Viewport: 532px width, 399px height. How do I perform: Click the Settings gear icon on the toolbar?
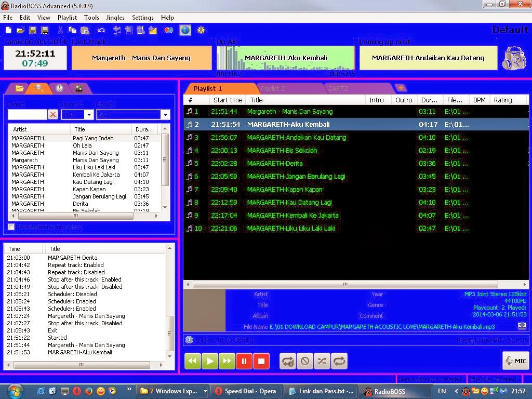202,30
